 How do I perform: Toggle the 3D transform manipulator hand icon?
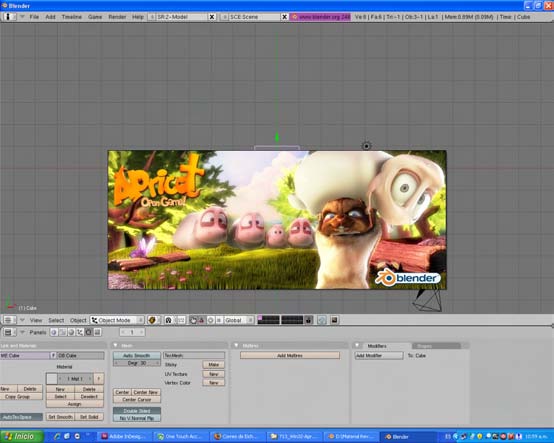pyautogui.click(x=193, y=320)
